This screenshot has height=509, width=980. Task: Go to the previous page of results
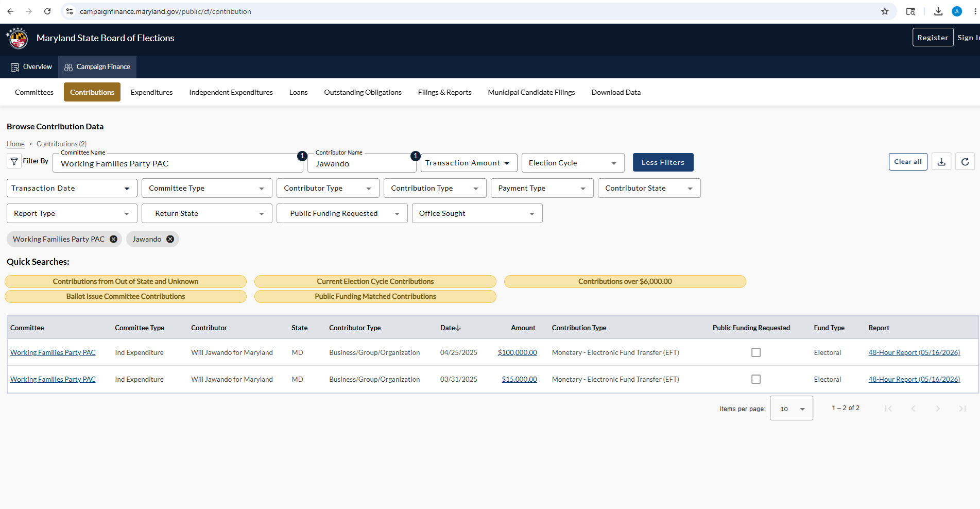(913, 409)
